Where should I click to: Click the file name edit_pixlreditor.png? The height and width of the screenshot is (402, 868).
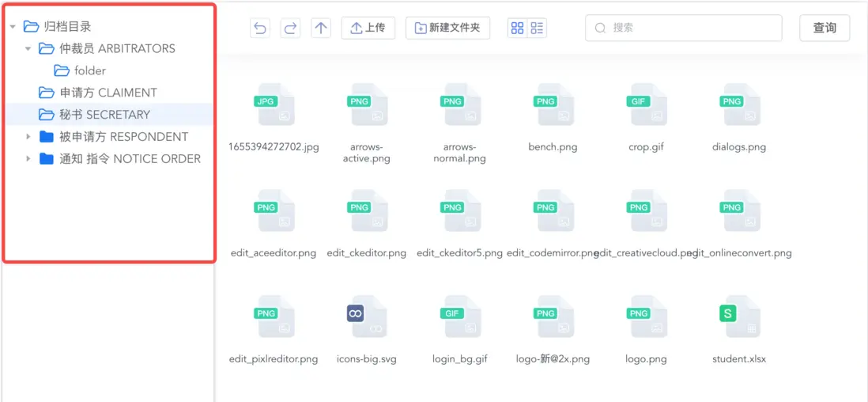(x=274, y=358)
